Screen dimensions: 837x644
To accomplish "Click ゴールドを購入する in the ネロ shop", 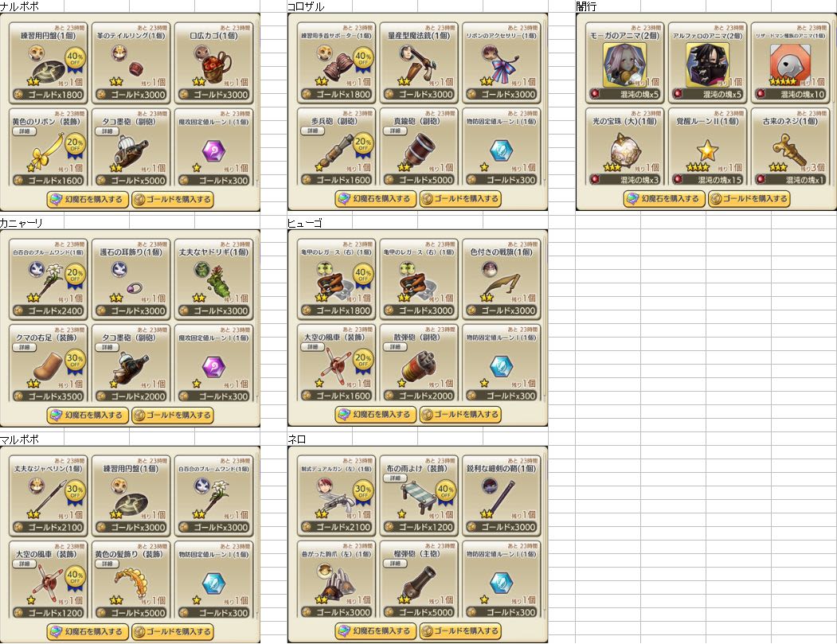I will (460, 630).
